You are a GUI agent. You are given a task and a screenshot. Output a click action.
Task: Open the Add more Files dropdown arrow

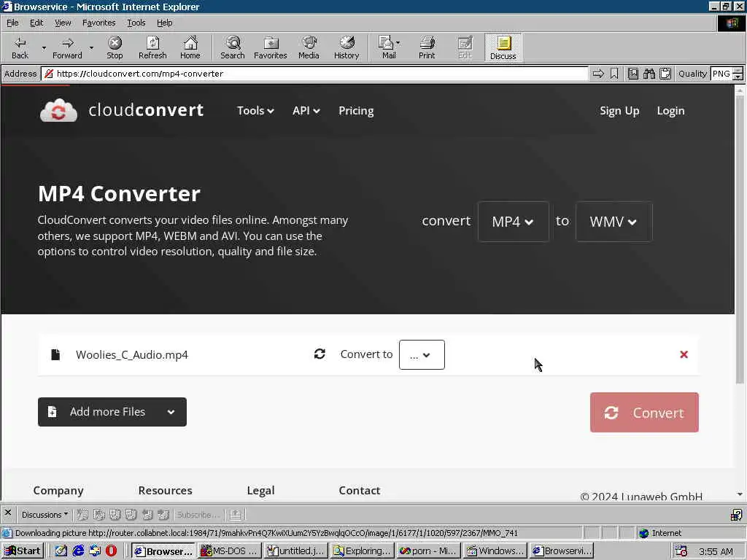171,412
